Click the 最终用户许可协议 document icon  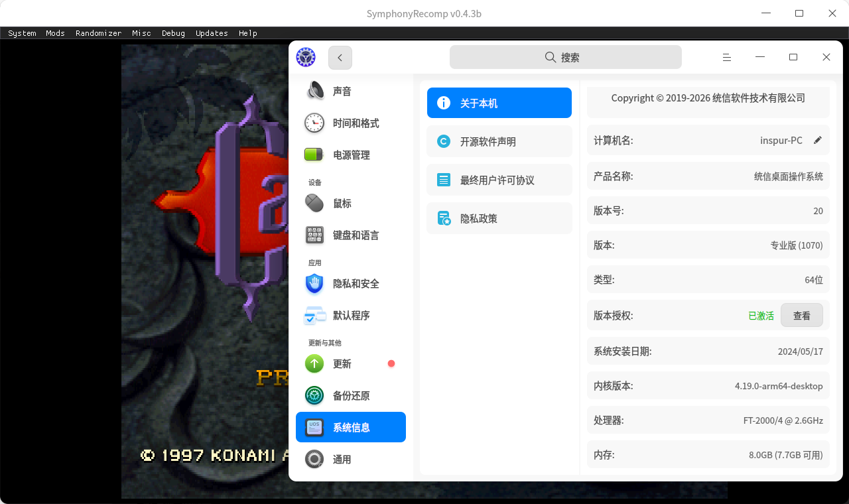444,180
